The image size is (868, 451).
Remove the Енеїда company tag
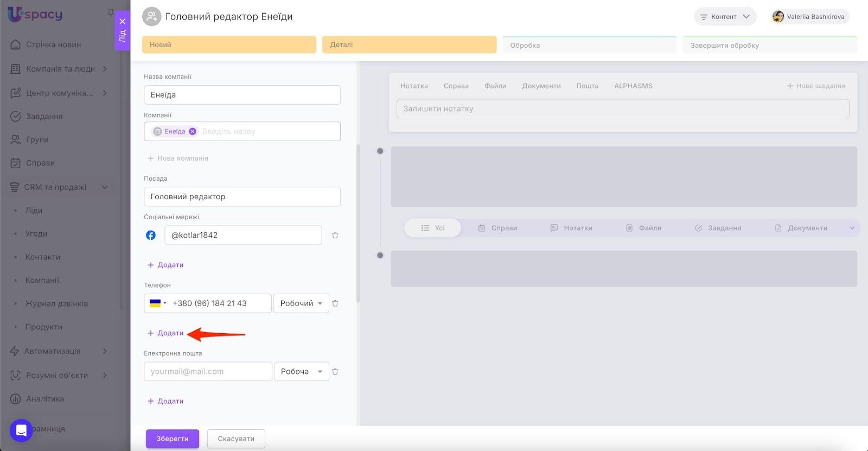pos(193,131)
